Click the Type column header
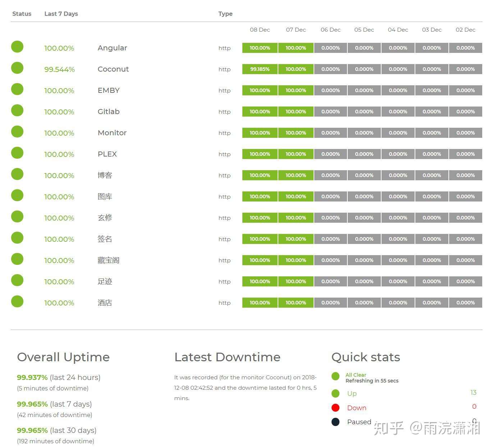 click(x=225, y=14)
